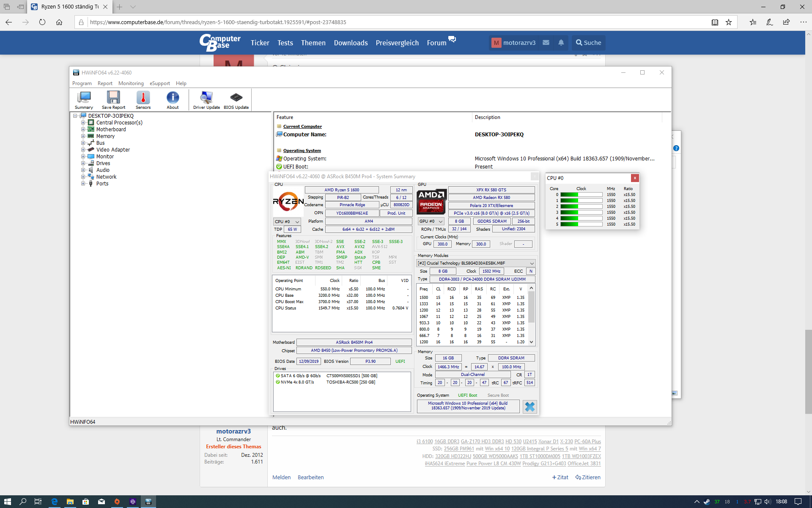This screenshot has width=812, height=508.
Task: Open the Report menu in HWiNFO
Action: tap(105, 83)
